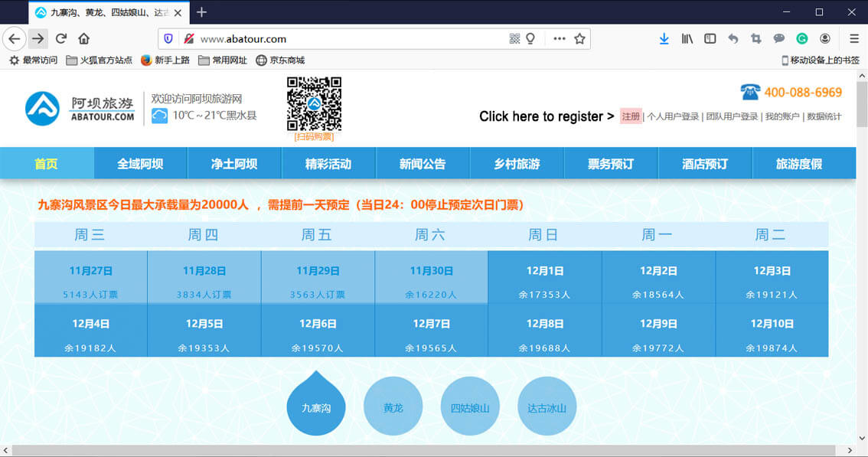The width and height of the screenshot is (868, 457).
Task: Select the 精彩活动 navigation tab
Action: coord(329,163)
